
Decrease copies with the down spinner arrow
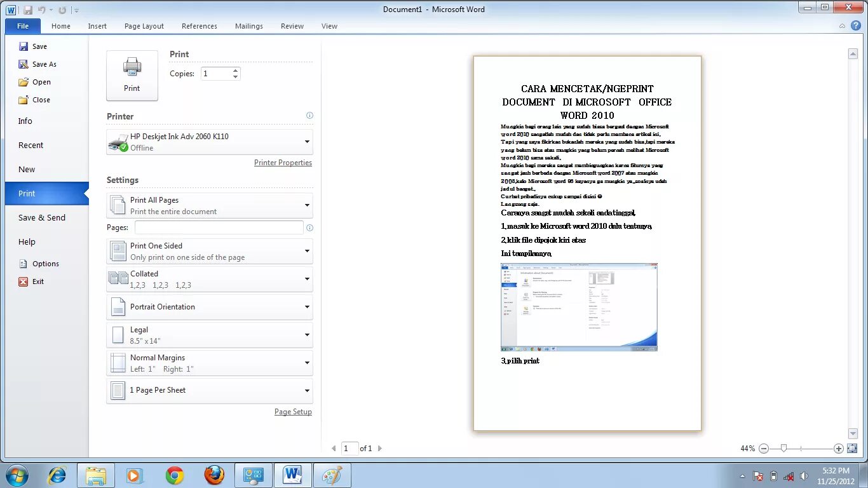236,77
